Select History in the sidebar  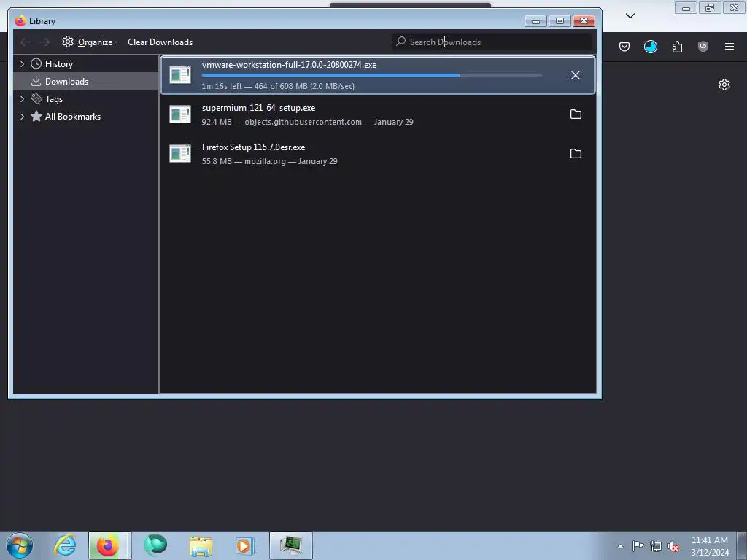coord(58,64)
